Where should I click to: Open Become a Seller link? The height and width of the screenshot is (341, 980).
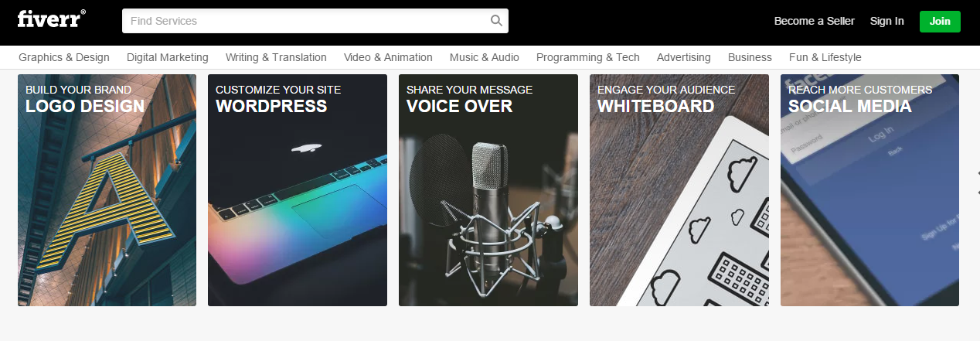click(815, 21)
